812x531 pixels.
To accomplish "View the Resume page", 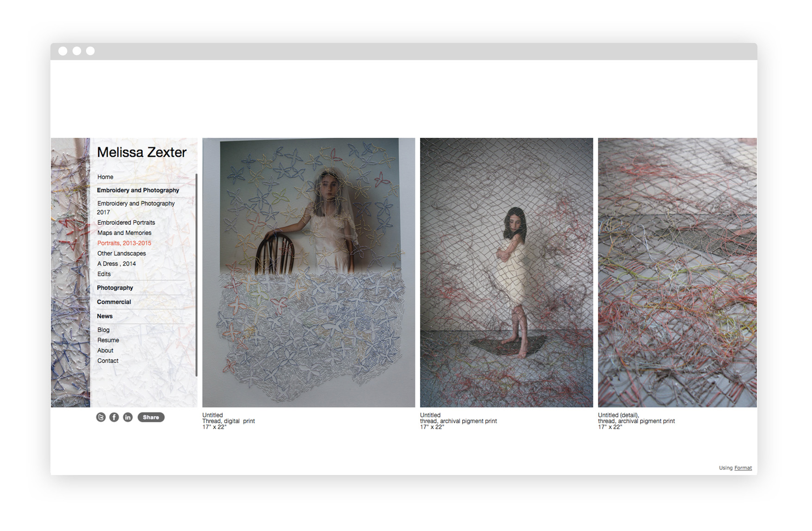I will point(108,340).
